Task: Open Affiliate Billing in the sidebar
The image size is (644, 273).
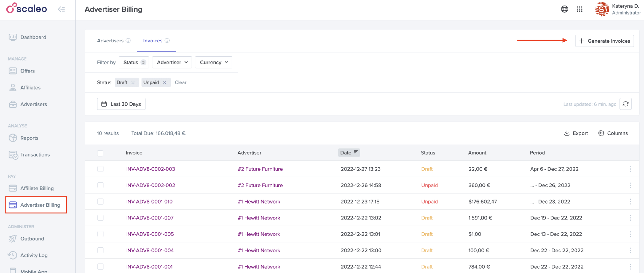Action: pyautogui.click(x=31, y=188)
